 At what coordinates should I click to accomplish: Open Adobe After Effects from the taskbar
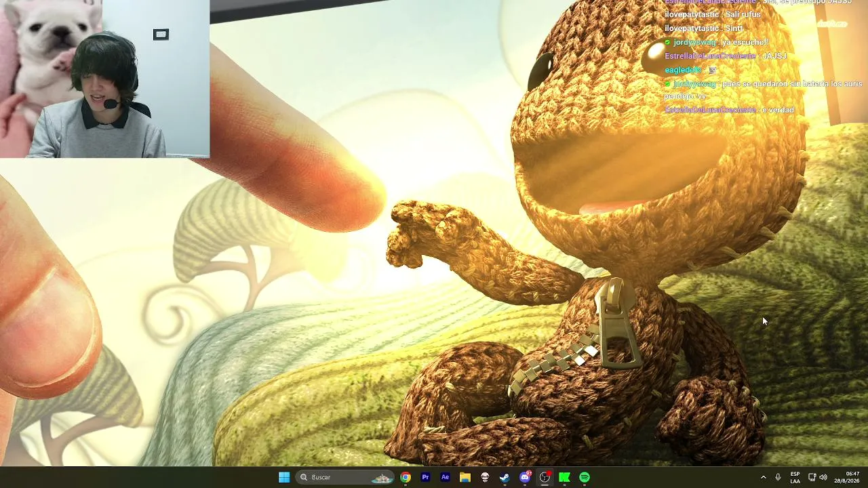click(x=445, y=477)
